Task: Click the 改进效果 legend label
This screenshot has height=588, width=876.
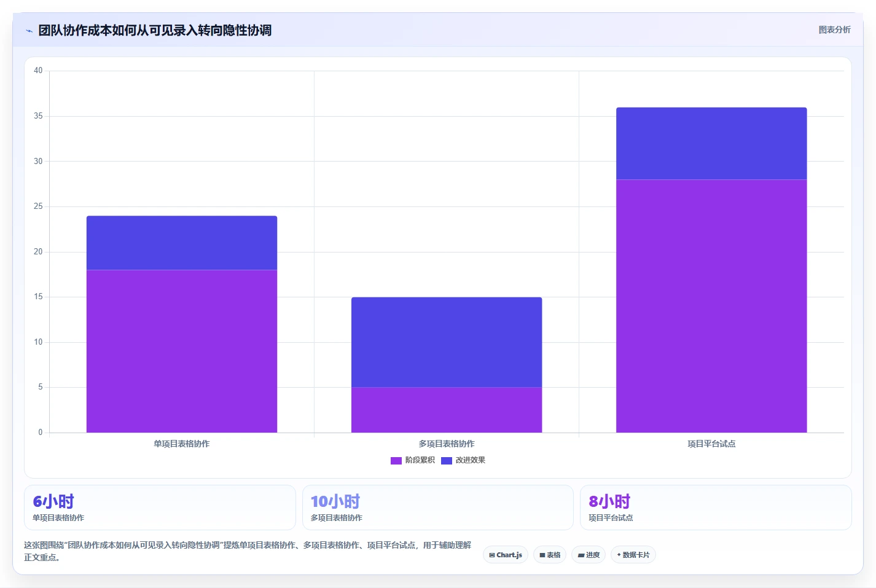Action: [x=471, y=460]
